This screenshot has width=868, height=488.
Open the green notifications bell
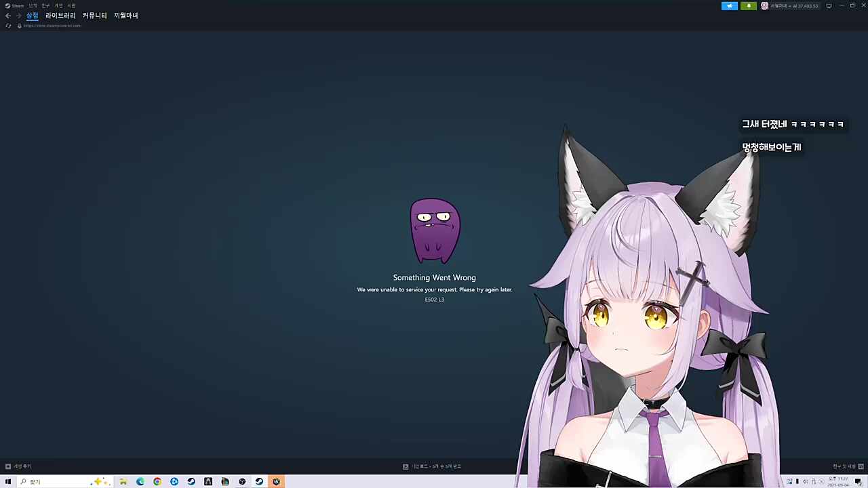[749, 6]
